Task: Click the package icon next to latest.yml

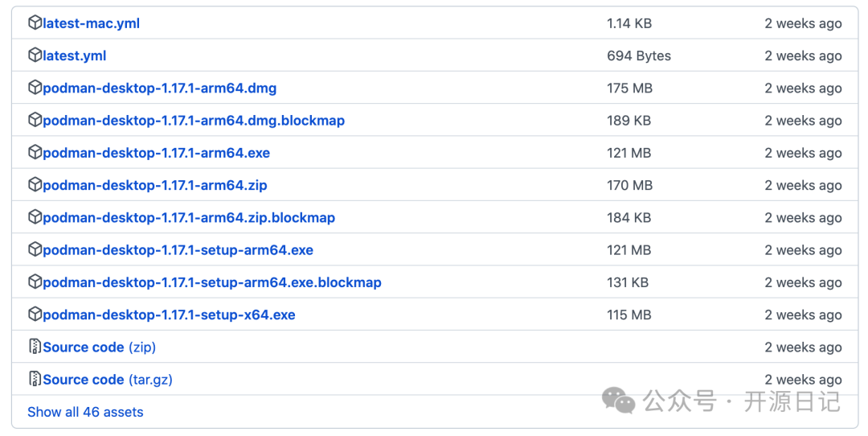Action: coord(35,56)
